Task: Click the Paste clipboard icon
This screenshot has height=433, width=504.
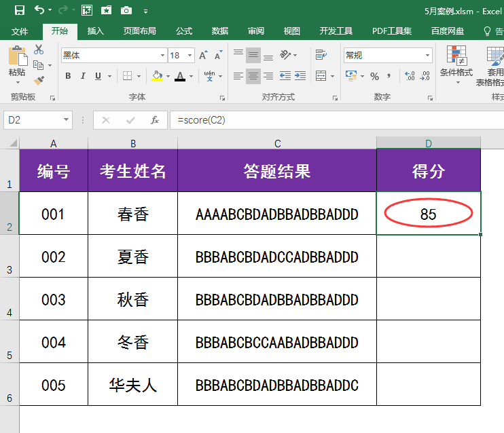Action: [18, 56]
